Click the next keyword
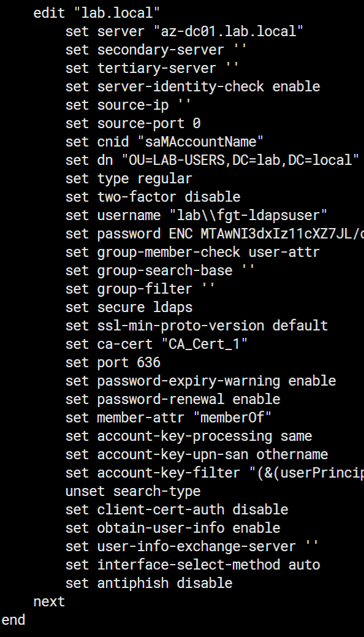The width and height of the screenshot is (364, 637). click(x=49, y=601)
